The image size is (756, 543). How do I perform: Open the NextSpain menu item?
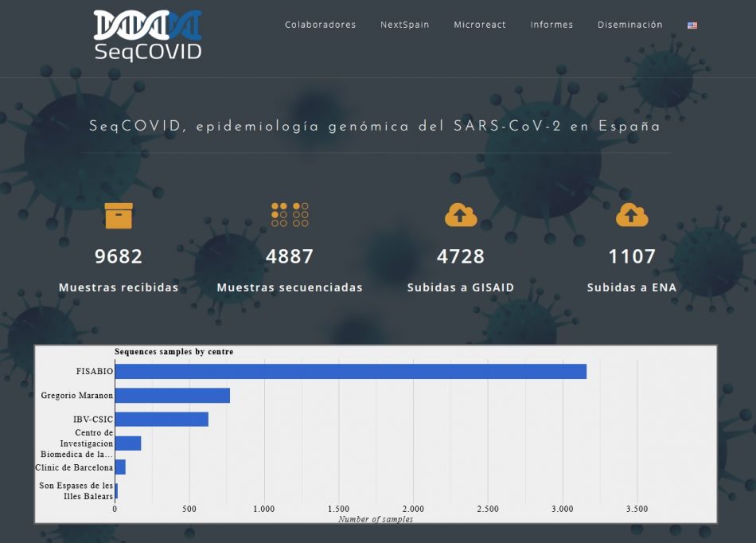[x=404, y=25]
